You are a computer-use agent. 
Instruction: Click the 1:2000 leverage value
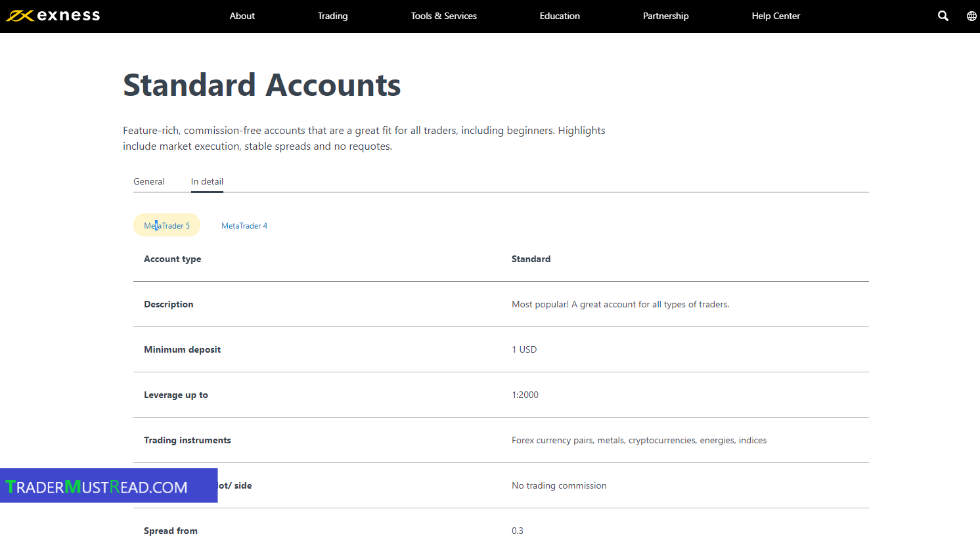point(525,395)
